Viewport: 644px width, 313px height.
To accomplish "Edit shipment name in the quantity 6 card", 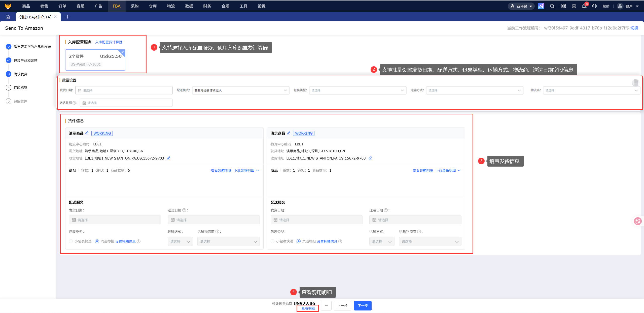I will (87, 133).
